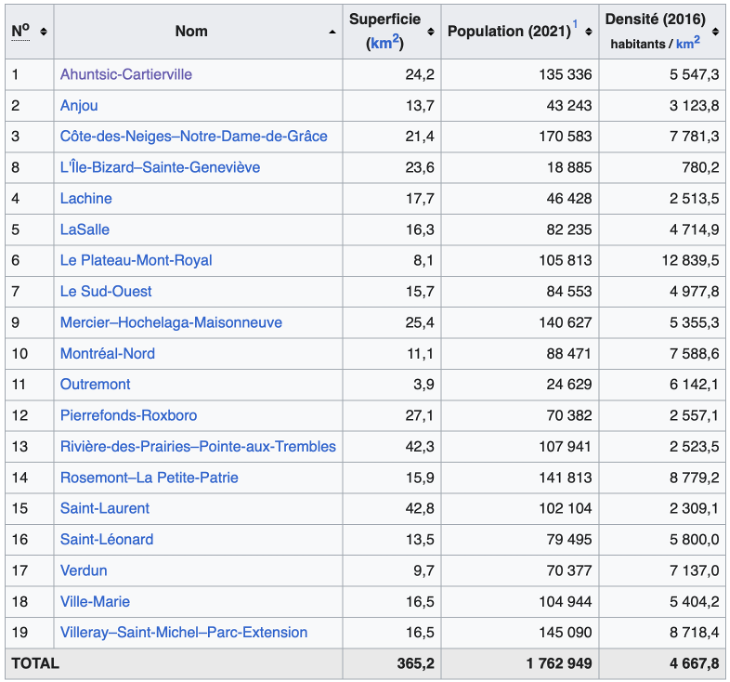Screen dimensions: 730x682
Task: Sort table by the N° column arrows
Action: click(44, 32)
